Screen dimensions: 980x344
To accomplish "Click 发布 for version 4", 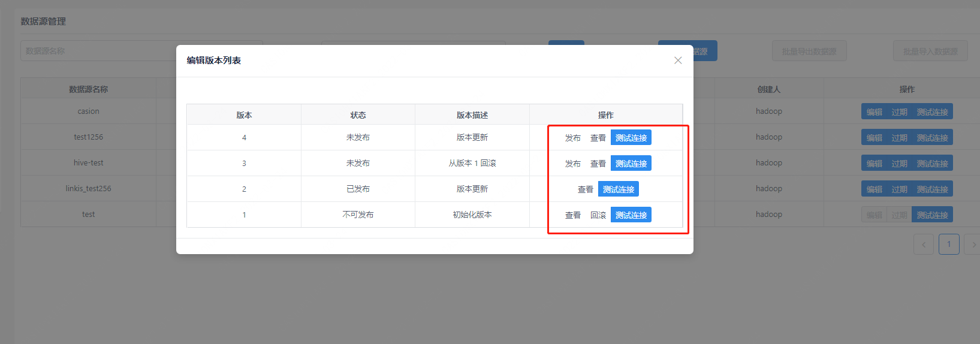I will [x=572, y=138].
